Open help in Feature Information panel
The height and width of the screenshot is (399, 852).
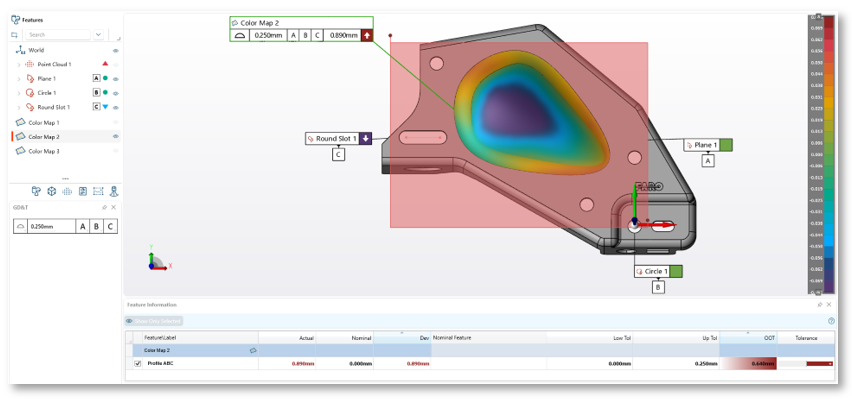pyautogui.click(x=831, y=321)
